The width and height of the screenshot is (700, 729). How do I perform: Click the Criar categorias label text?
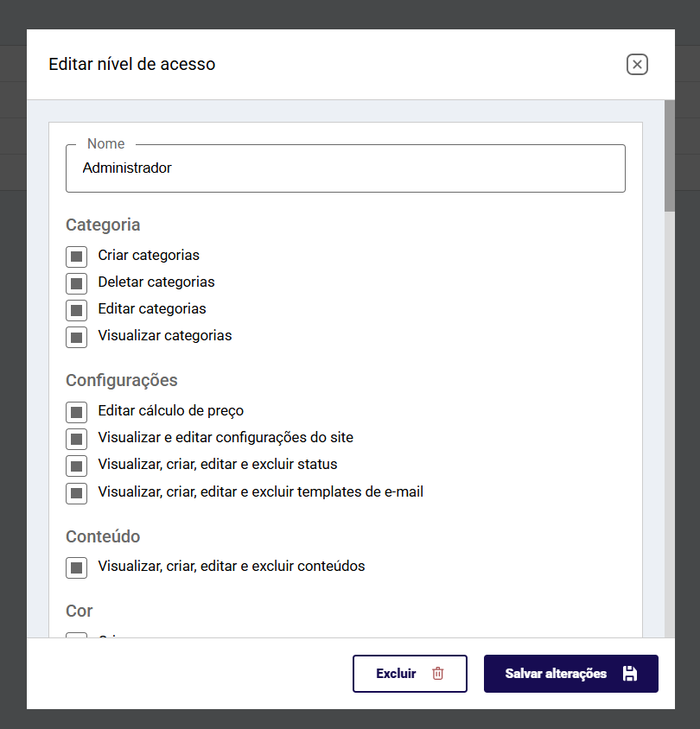point(149,256)
